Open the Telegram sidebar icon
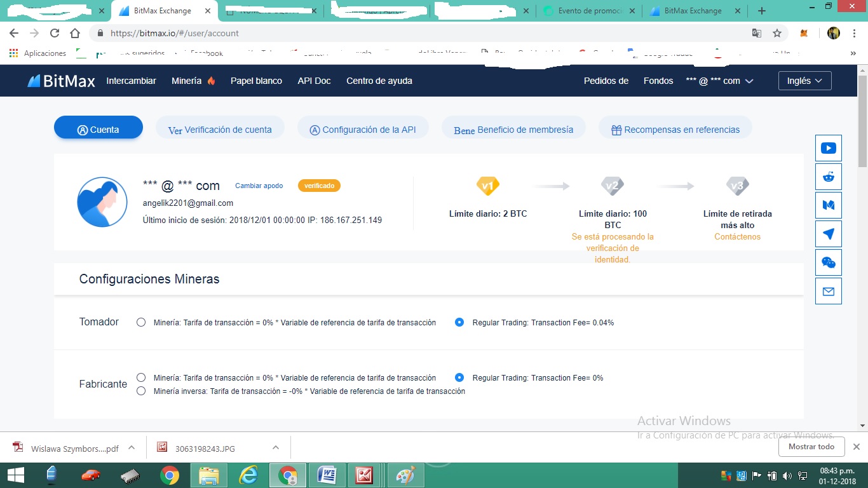 828,234
